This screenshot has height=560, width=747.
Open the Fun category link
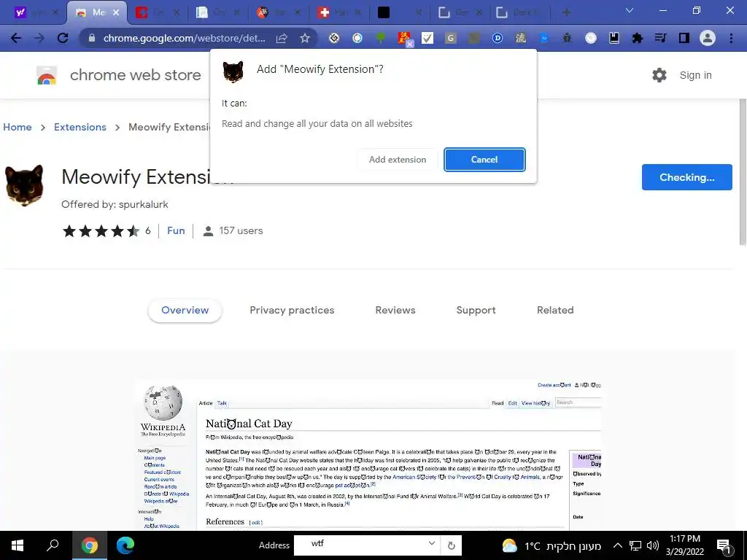[176, 230]
